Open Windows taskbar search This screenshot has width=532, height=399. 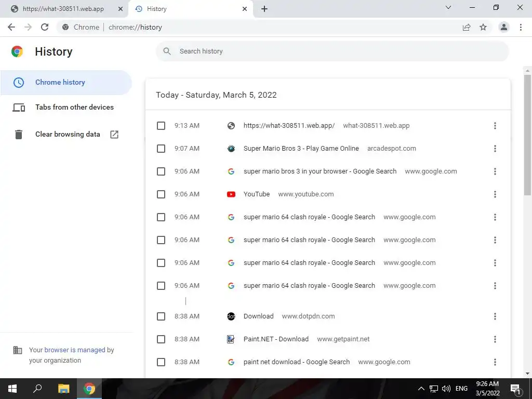[x=37, y=389]
